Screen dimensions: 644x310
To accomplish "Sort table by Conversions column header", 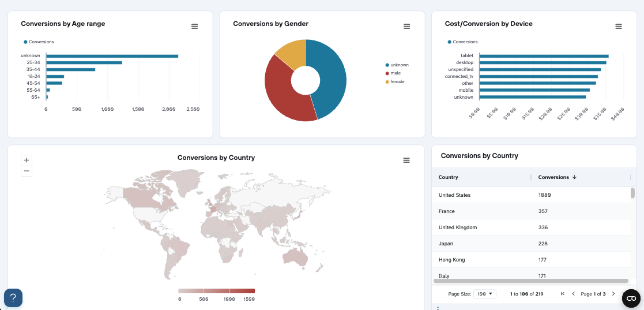I will tap(553, 177).
